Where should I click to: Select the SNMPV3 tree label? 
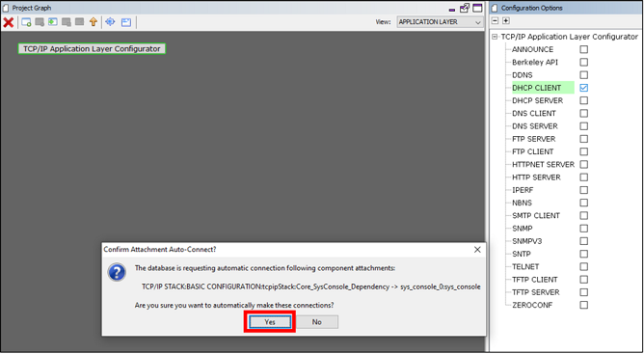(527, 241)
